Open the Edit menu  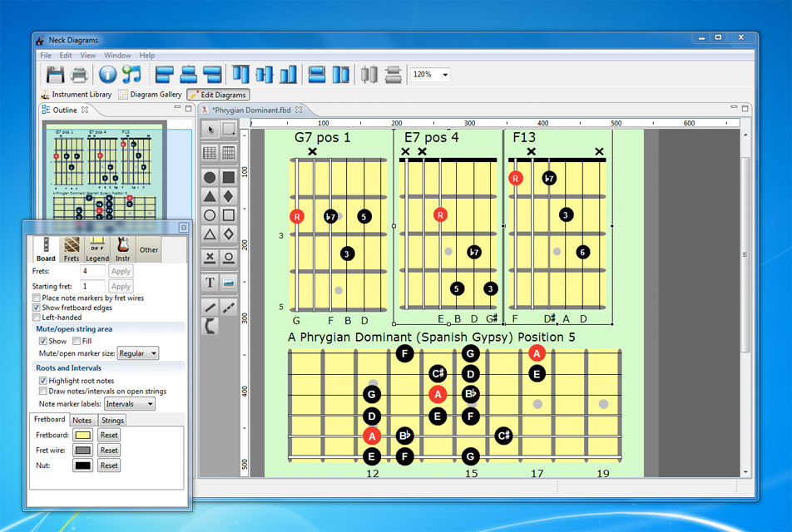[66, 56]
